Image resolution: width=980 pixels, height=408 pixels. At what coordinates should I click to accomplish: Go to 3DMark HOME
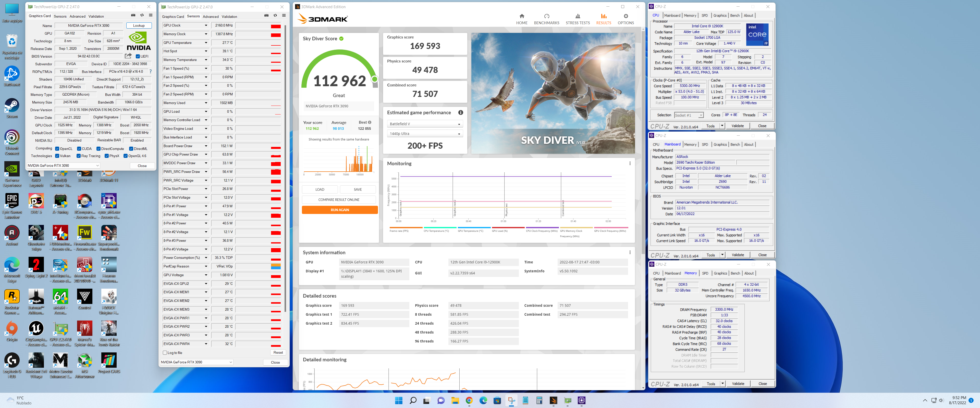coord(522,19)
